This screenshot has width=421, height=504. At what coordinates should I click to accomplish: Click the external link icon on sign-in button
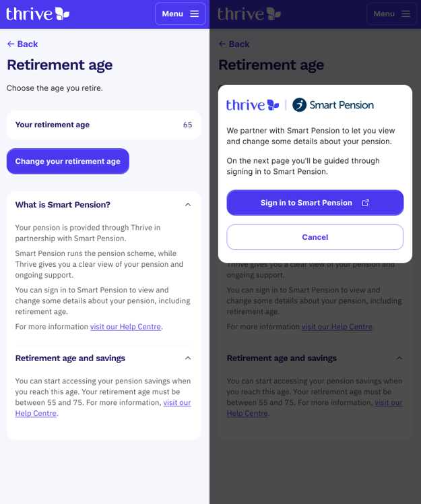[x=366, y=203]
